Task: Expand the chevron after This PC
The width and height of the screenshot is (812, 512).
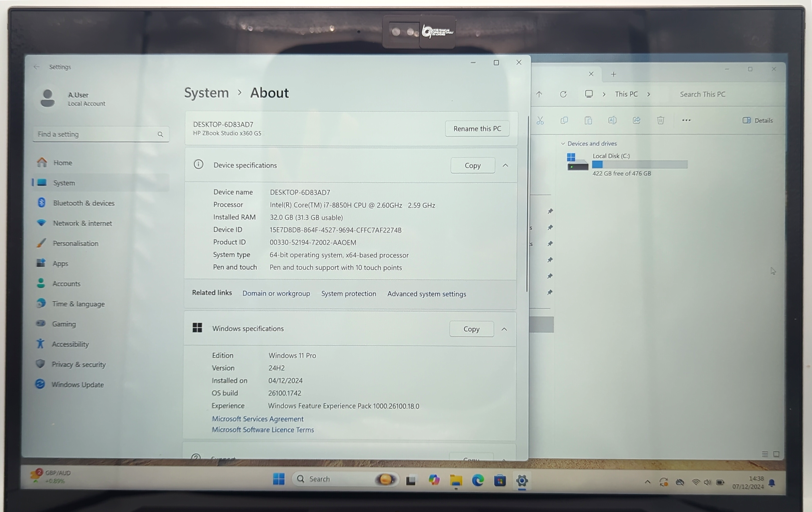Action: (648, 95)
